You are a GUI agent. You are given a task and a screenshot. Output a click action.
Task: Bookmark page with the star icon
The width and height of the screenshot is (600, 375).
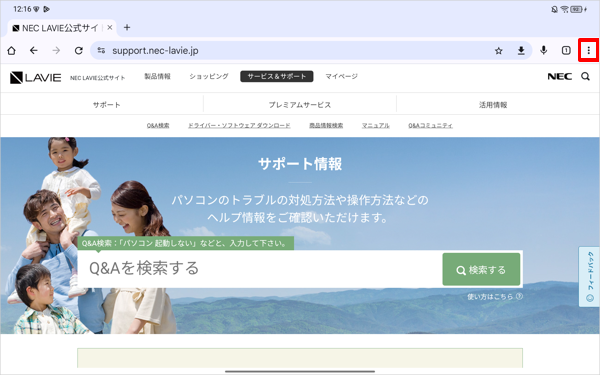[498, 51]
